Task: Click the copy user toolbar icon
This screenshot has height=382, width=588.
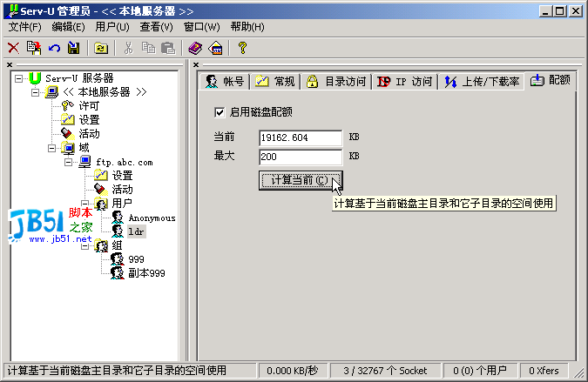Action: (x=34, y=48)
